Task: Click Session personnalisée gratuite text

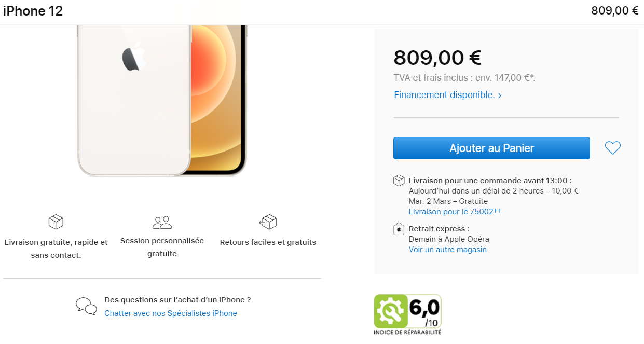Action: click(162, 247)
